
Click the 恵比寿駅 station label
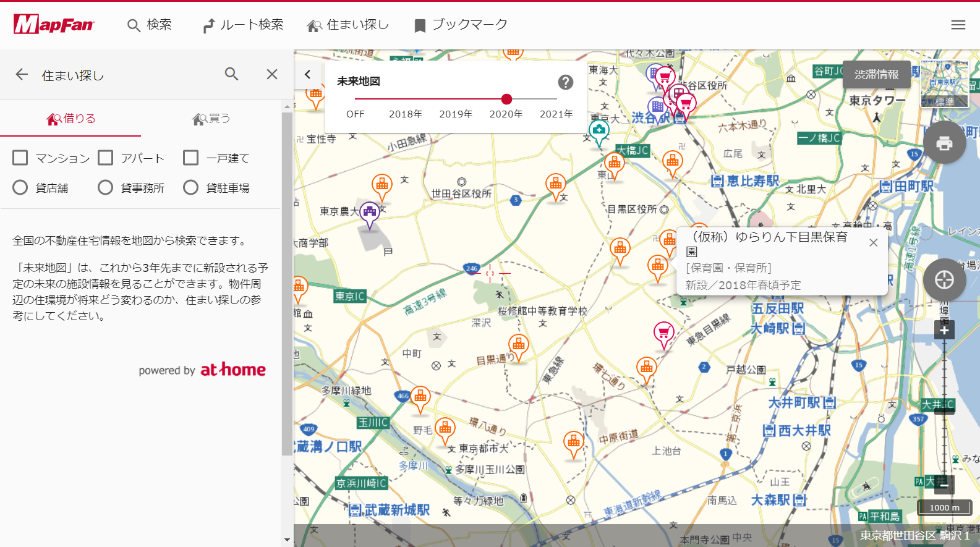pyautogui.click(x=745, y=180)
